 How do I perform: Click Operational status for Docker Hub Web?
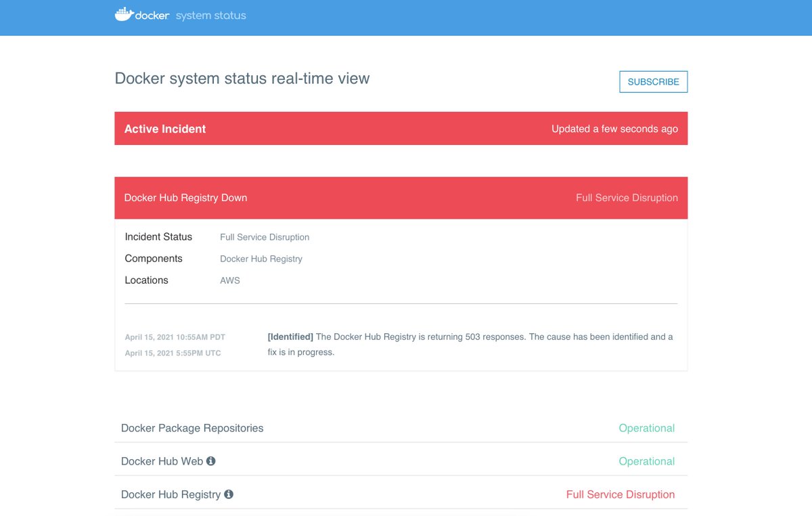pyautogui.click(x=647, y=461)
